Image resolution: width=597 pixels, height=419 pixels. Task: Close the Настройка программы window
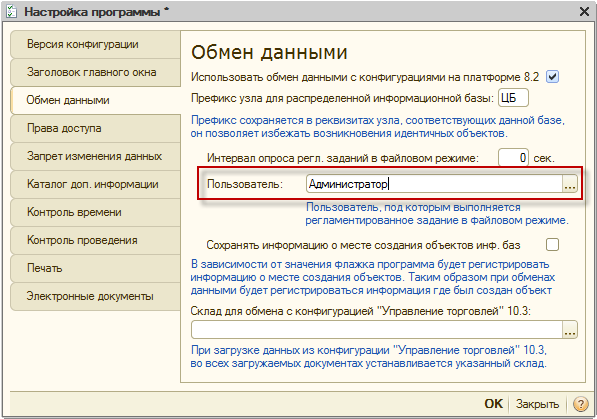[584, 11]
